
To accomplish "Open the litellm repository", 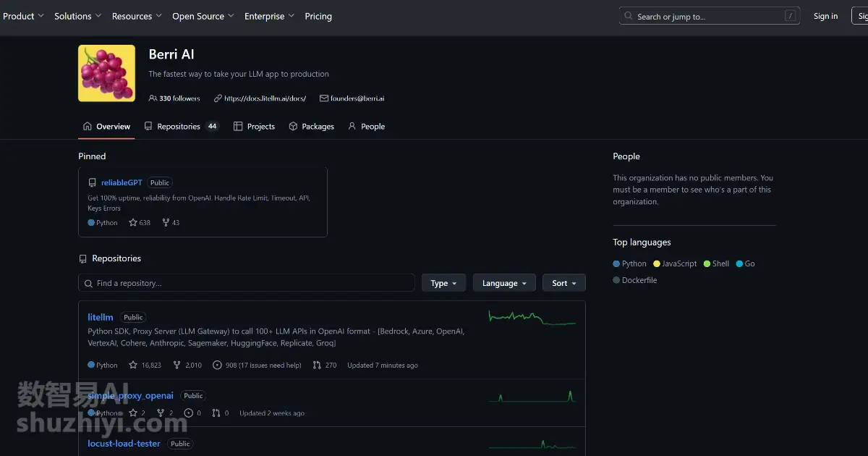I will pos(101,317).
